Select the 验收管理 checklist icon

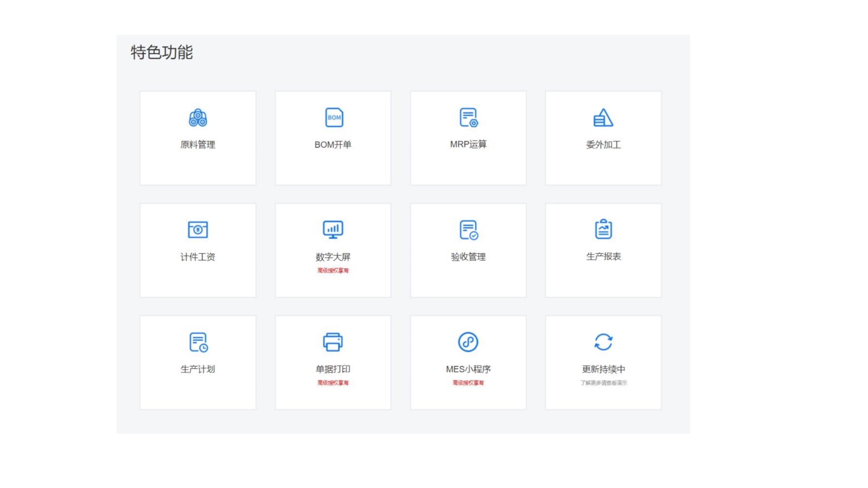(x=469, y=230)
